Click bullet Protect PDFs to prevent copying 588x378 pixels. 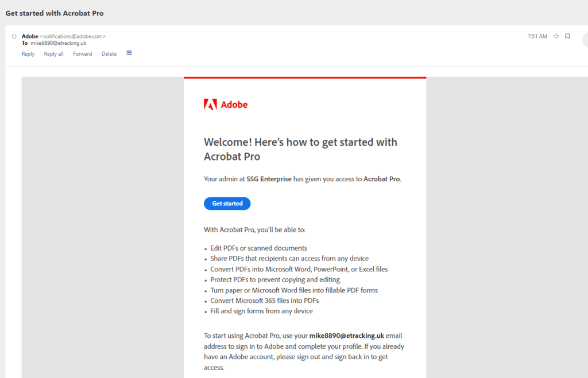(x=275, y=279)
